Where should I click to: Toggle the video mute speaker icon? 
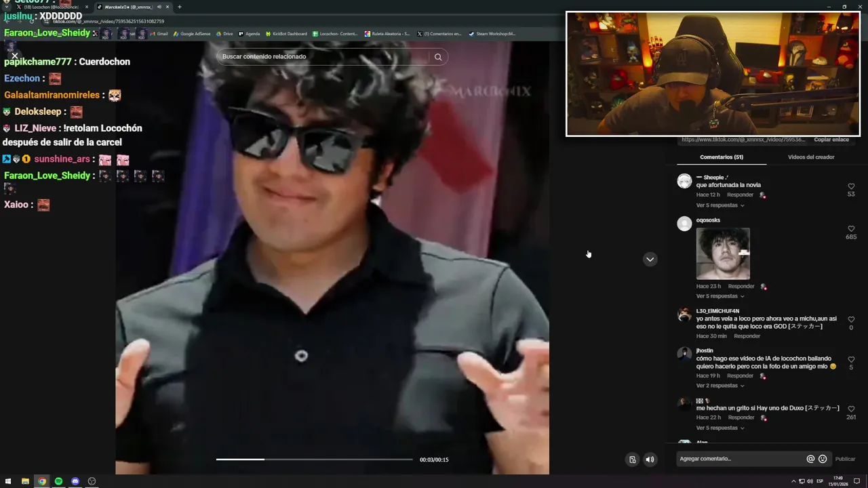click(650, 460)
